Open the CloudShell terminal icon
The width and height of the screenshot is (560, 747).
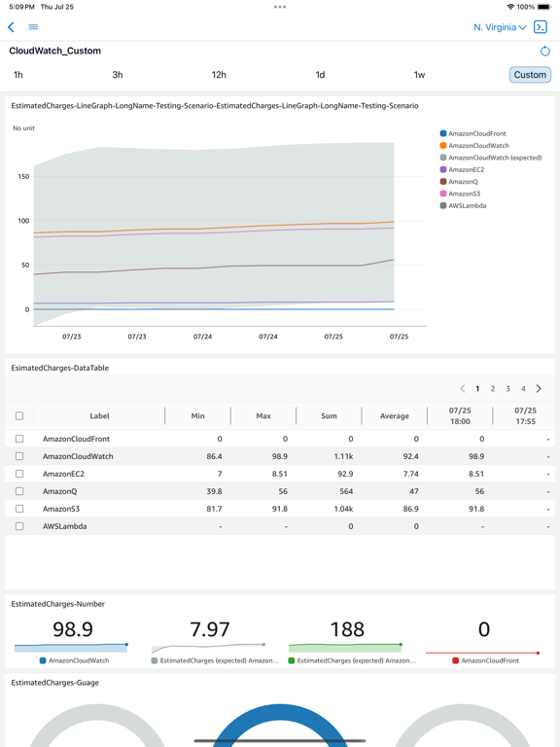541,27
